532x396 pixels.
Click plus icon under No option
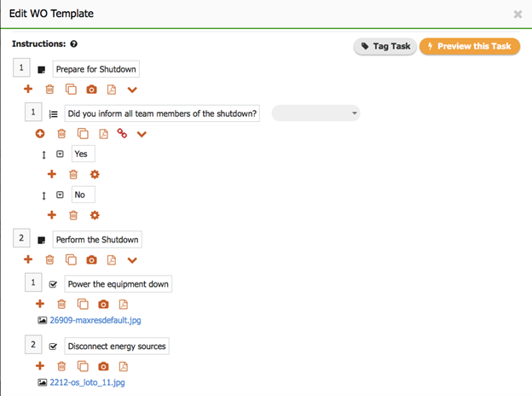(x=52, y=215)
